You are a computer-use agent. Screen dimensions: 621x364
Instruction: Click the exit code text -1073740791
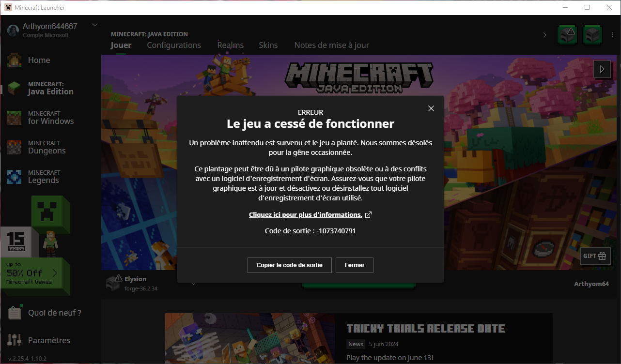(336, 231)
